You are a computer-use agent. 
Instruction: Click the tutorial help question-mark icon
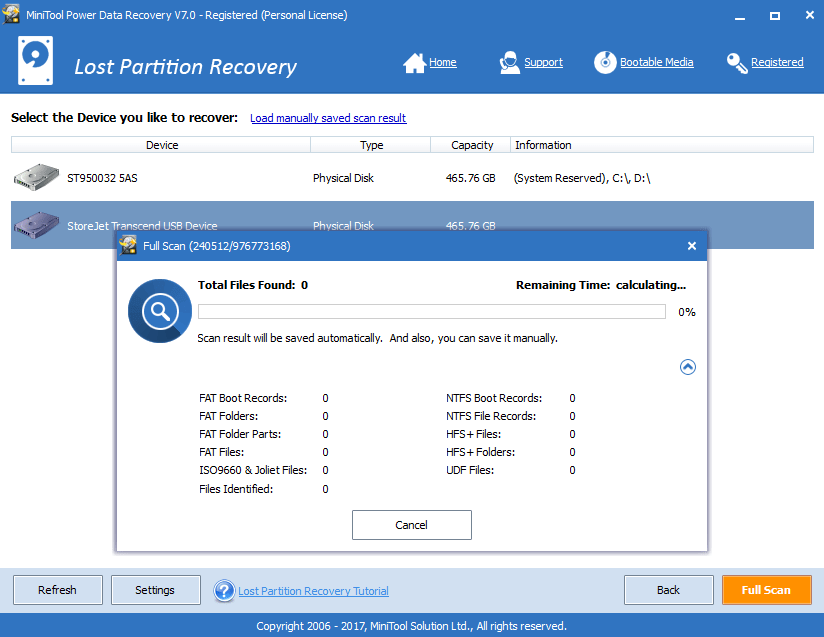click(x=224, y=590)
